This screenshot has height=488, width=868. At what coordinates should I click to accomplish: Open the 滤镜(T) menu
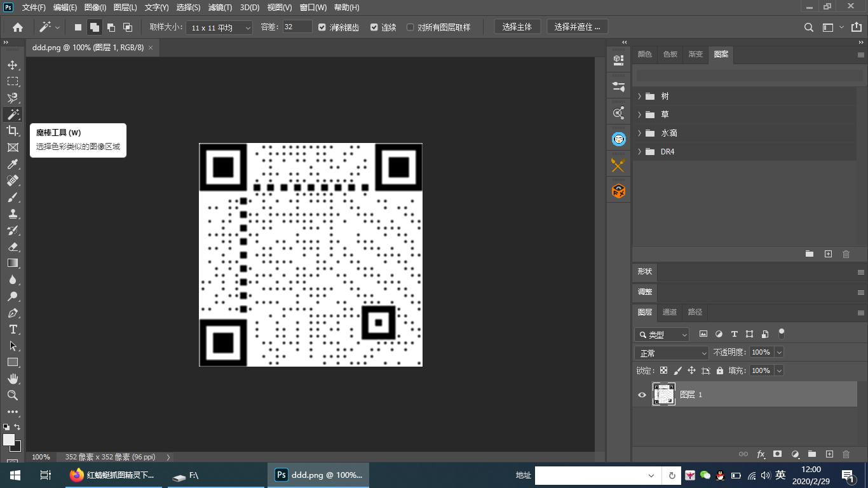[220, 8]
